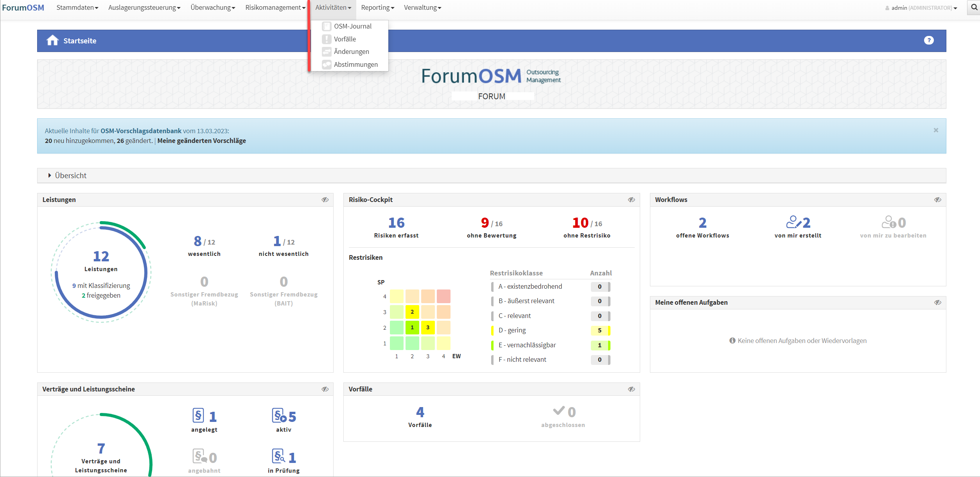Open the OSM-Vorschlagsdatenbank link
Image resolution: width=980 pixels, height=477 pixels.
141,131
